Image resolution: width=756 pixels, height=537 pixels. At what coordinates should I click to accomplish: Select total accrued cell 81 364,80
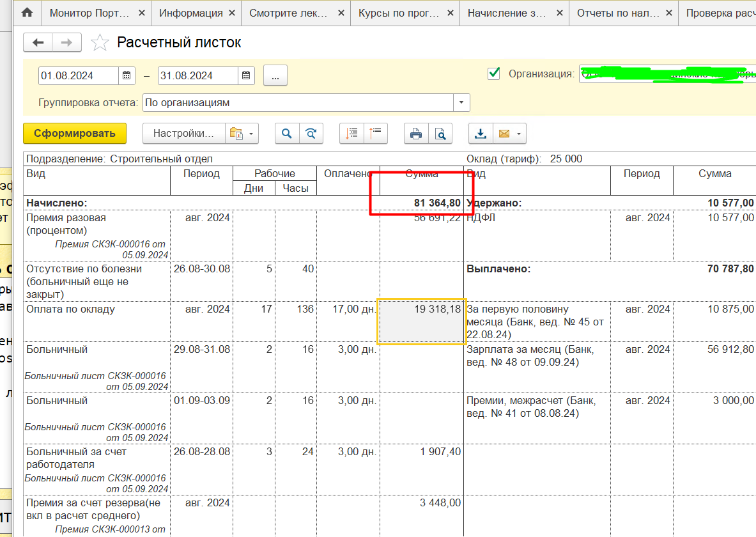coord(421,203)
